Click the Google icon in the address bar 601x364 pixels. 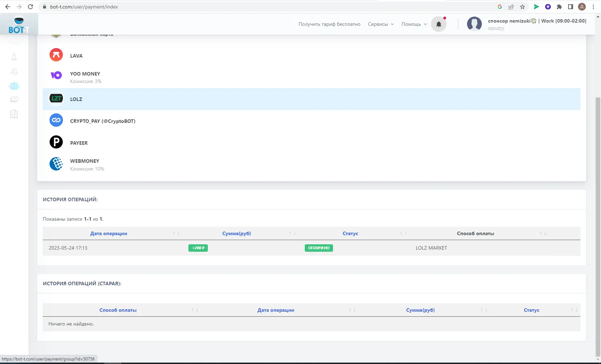[x=500, y=7]
